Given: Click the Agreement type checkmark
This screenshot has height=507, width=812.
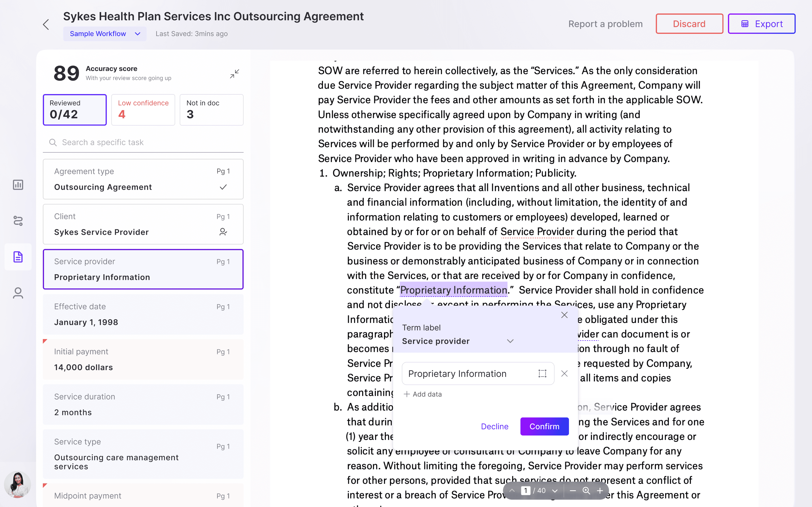Looking at the screenshot, I should coord(223,187).
